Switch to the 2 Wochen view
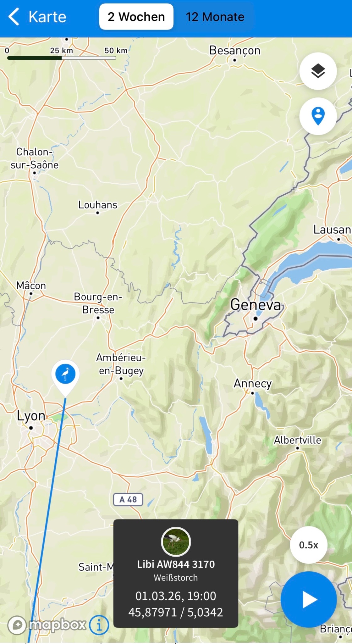This screenshot has width=352, height=644. [136, 17]
